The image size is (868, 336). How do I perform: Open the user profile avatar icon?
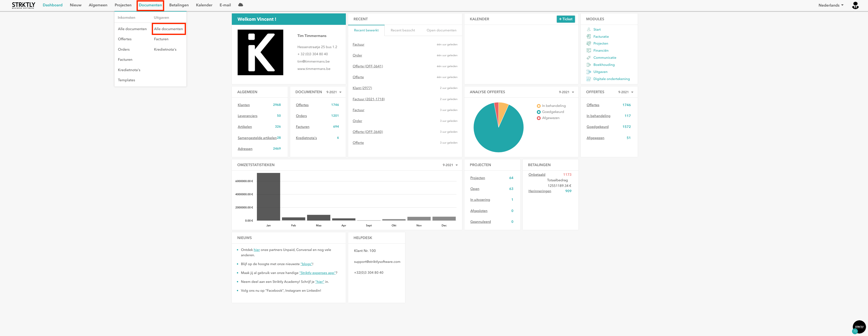click(x=855, y=5)
